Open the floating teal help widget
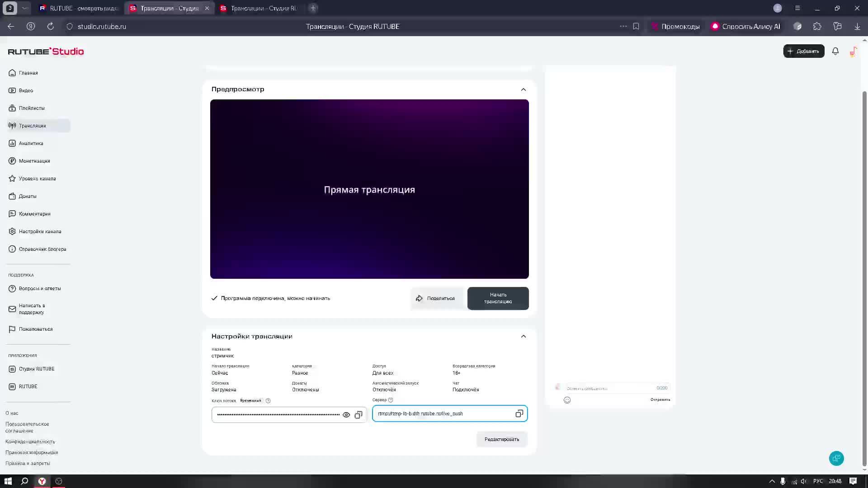The width and height of the screenshot is (868, 488). tap(836, 458)
